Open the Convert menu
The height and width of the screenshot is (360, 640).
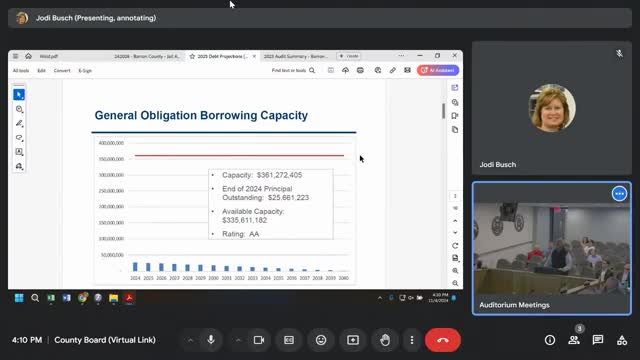[62, 71]
